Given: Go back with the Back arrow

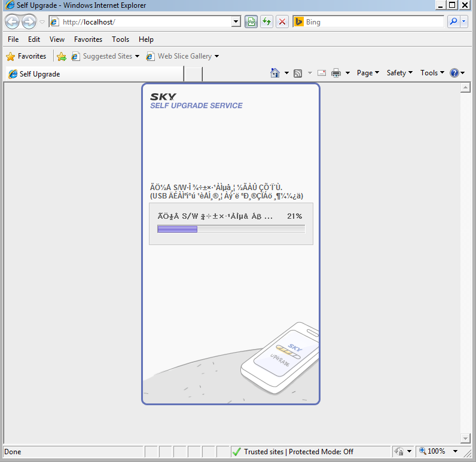Looking at the screenshot, I should pos(13,22).
